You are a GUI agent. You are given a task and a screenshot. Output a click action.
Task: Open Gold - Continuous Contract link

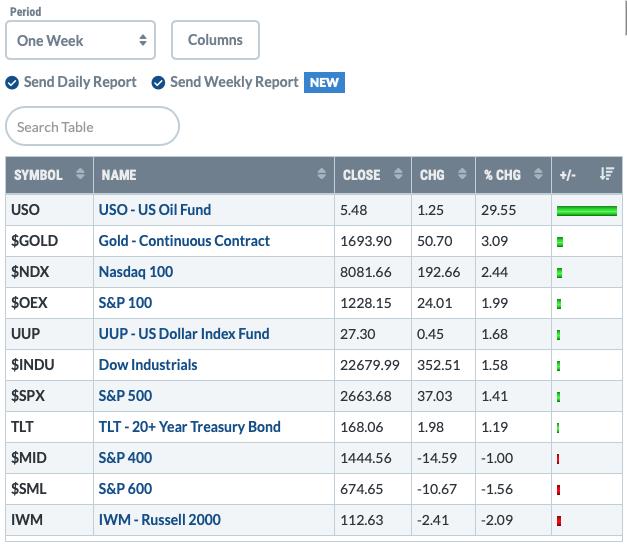184,241
